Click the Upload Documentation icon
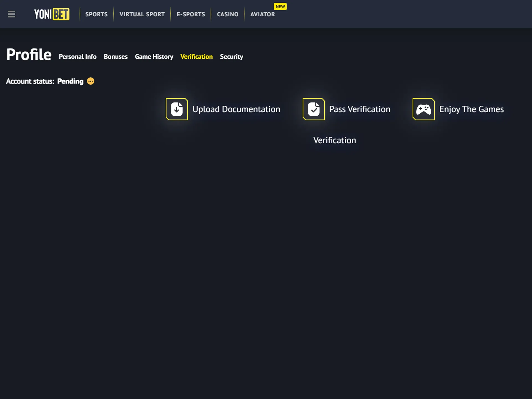532x399 pixels. 176,109
